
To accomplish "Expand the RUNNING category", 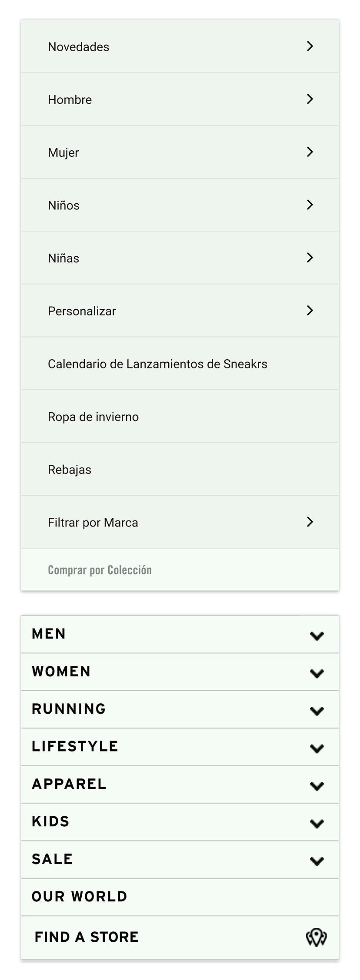I will click(317, 711).
